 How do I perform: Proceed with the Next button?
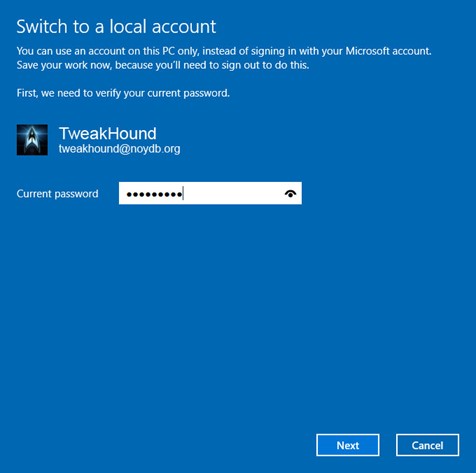tap(348, 445)
